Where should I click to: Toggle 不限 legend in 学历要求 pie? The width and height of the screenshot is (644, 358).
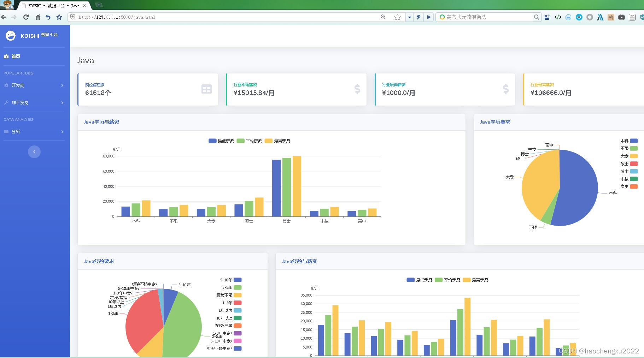629,149
